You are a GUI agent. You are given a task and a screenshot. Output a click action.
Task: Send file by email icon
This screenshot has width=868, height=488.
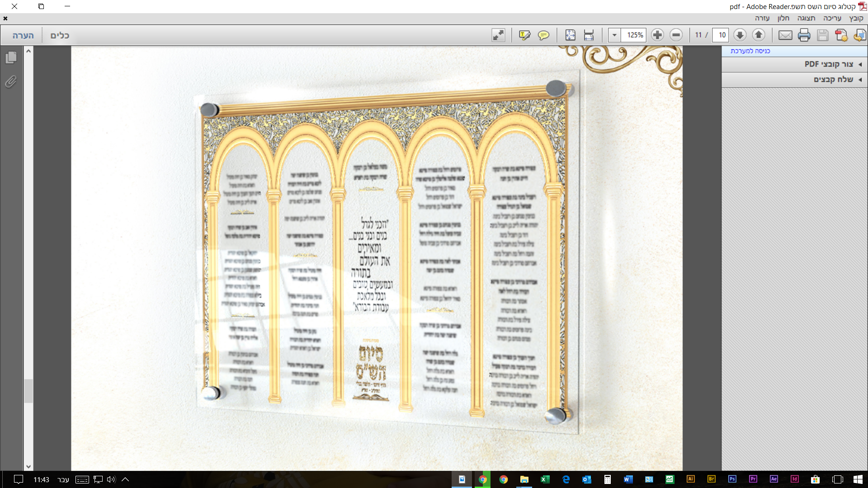point(785,35)
